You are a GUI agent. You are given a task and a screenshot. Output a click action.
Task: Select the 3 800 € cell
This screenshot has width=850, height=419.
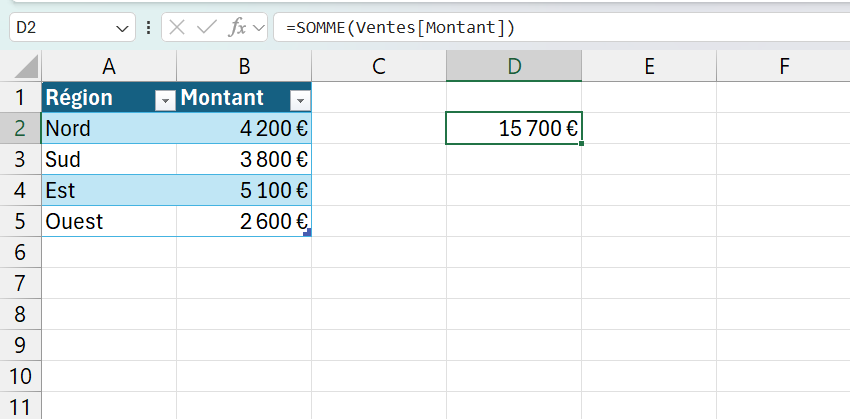tap(244, 159)
